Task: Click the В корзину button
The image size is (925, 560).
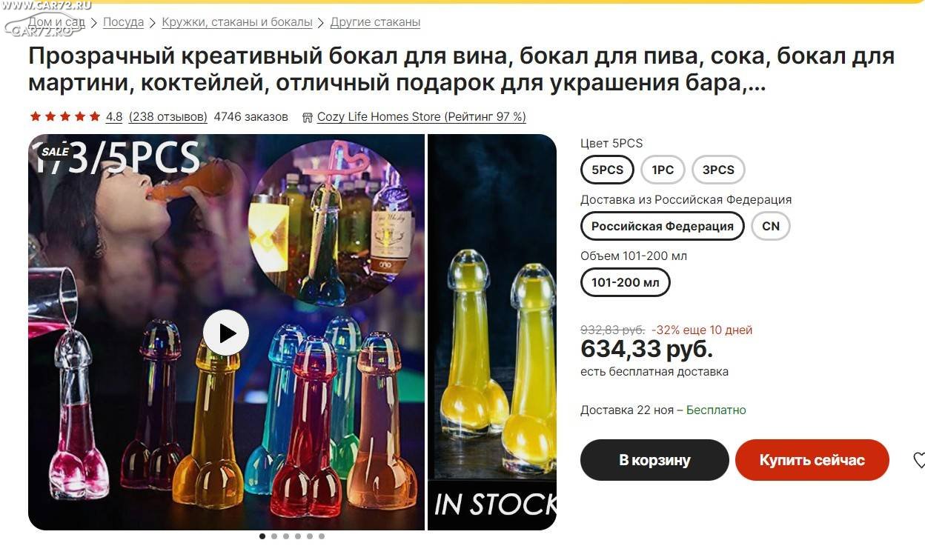Action: pyautogui.click(x=654, y=460)
